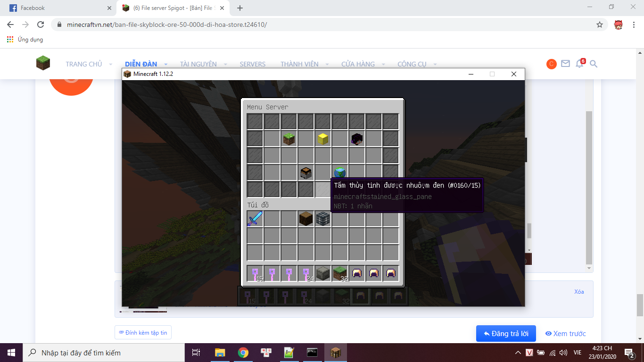Expand the DIỄN ĐÀN dropdown arrow

[x=166, y=64]
